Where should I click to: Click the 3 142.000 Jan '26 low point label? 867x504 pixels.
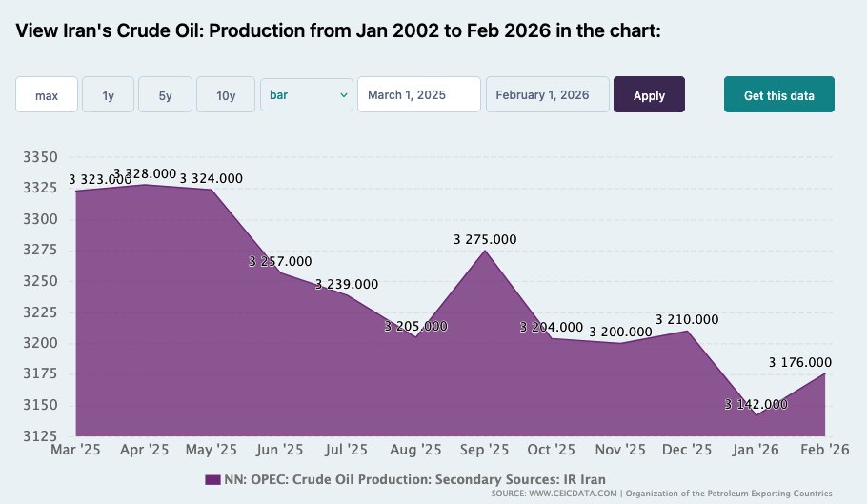756,404
